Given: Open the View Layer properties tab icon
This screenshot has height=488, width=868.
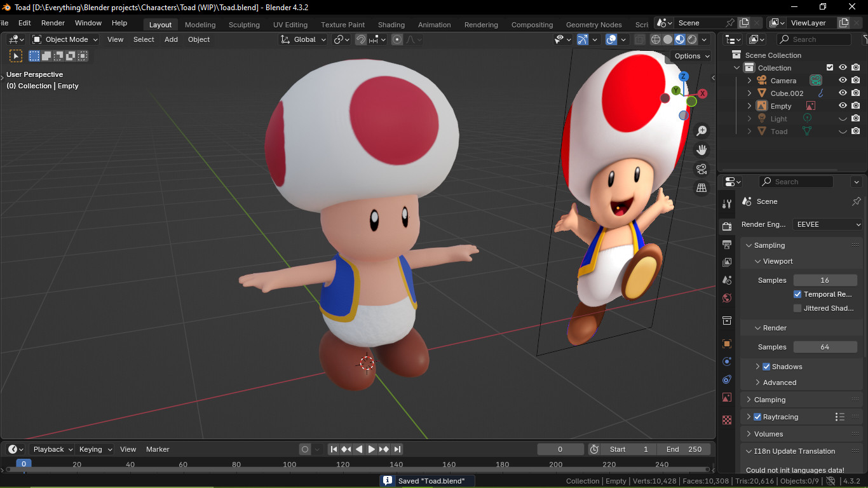Looking at the screenshot, I should [x=727, y=262].
